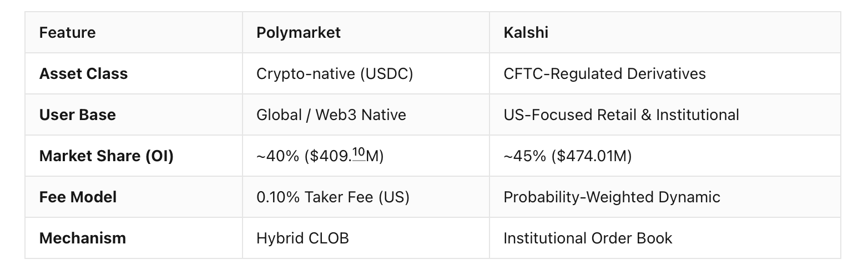Click the Institutional Order Book cell
868x279 pixels.
click(588, 238)
